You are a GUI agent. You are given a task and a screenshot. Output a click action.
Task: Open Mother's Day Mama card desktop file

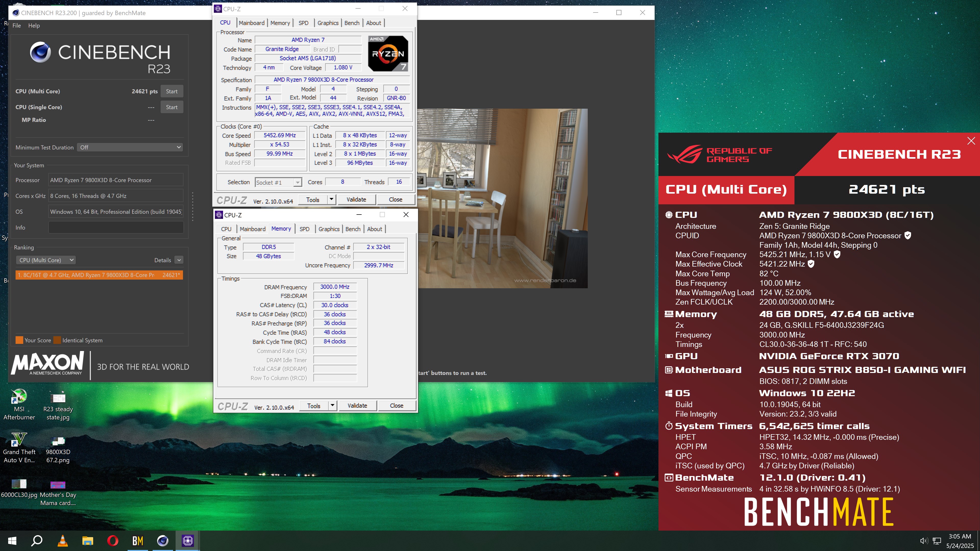tap(58, 493)
